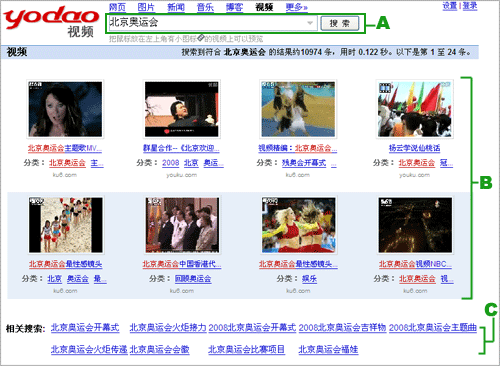This screenshot has height=366, width=500.
Task: Select the 残奥会开幕式 category link
Action: tap(304, 163)
